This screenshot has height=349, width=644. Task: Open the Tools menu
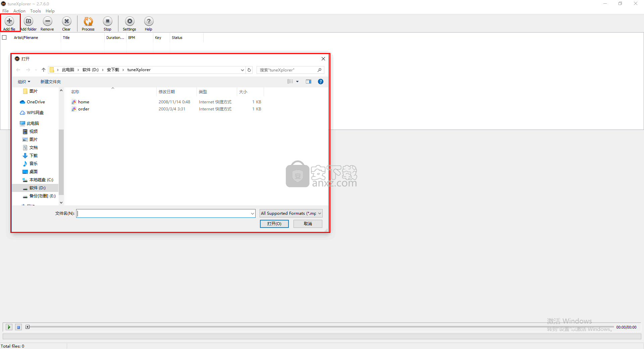pos(35,11)
